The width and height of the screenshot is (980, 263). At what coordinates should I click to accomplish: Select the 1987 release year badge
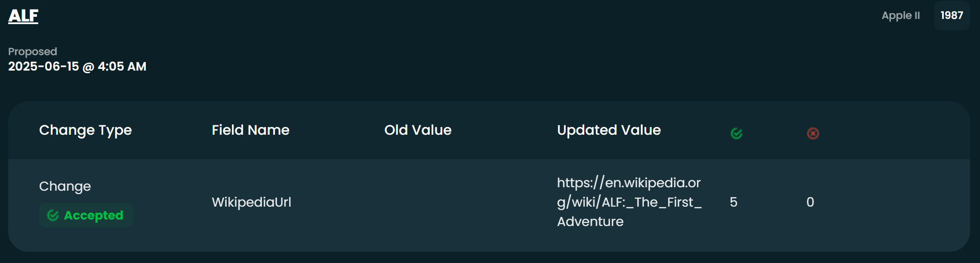point(952,15)
